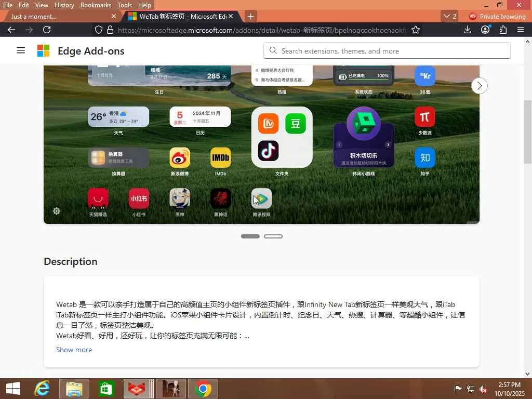Viewport: 532px width, 399px height.
Task: Open the Edge Add-ons navigation hamburger menu
Action: [21, 50]
